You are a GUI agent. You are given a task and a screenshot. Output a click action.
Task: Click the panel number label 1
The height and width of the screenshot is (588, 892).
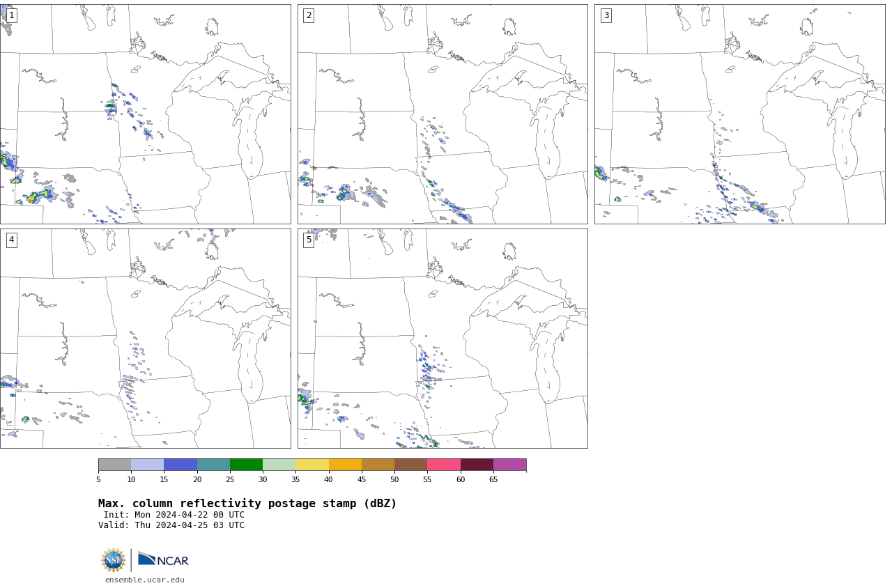coord(11,15)
